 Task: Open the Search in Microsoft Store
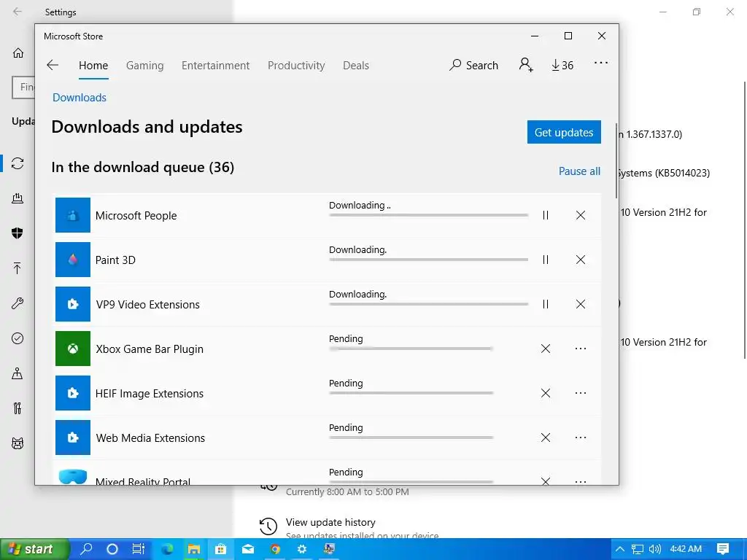(x=473, y=65)
